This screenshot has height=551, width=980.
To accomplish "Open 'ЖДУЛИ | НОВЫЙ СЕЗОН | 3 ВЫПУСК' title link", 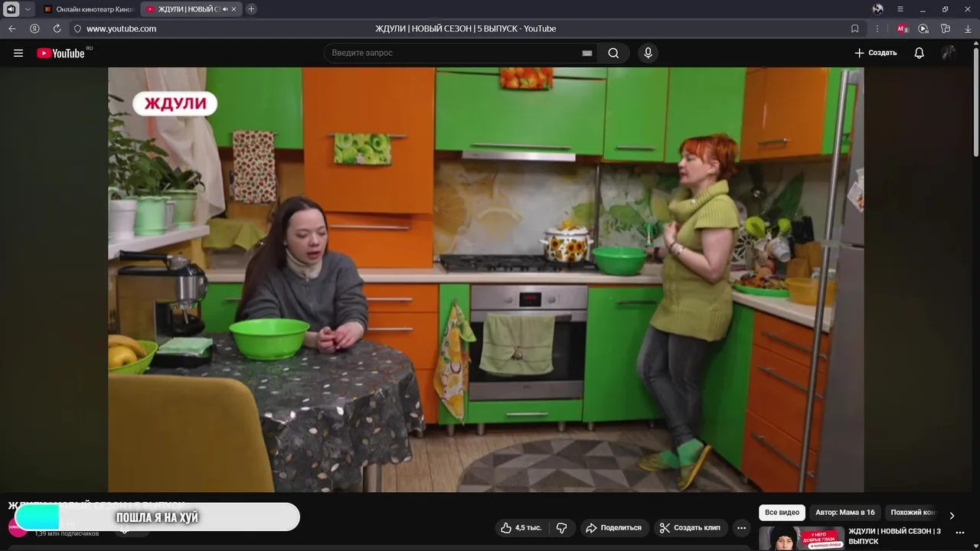I will [894, 536].
